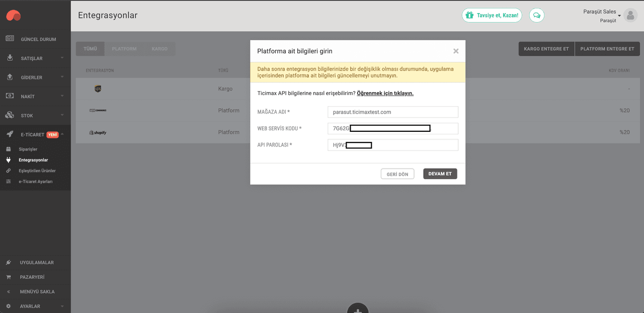Image resolution: width=644 pixels, height=313 pixels.
Task: Click the Entegrasyon column header
Action: (100, 70)
